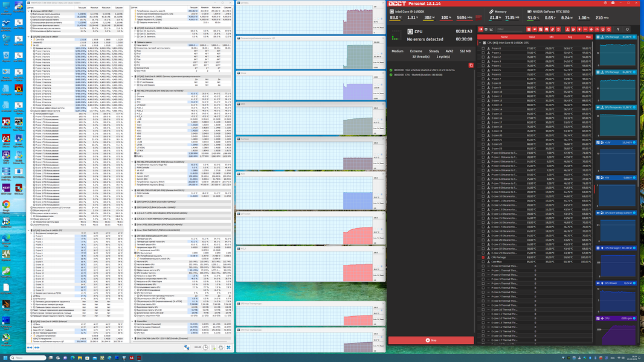The width and height of the screenshot is (644, 362).
Task: Sort OCCT sensor table by Min column
Action: click(552, 37)
